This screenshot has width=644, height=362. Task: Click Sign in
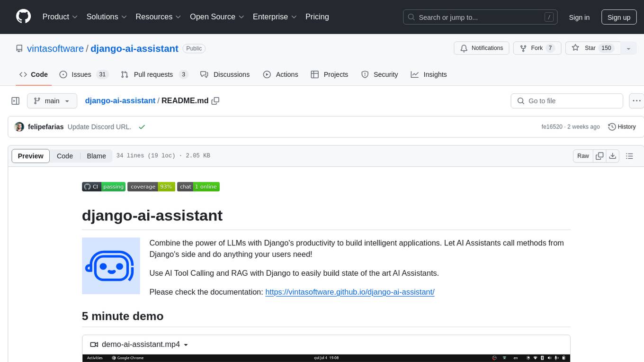coord(579,17)
